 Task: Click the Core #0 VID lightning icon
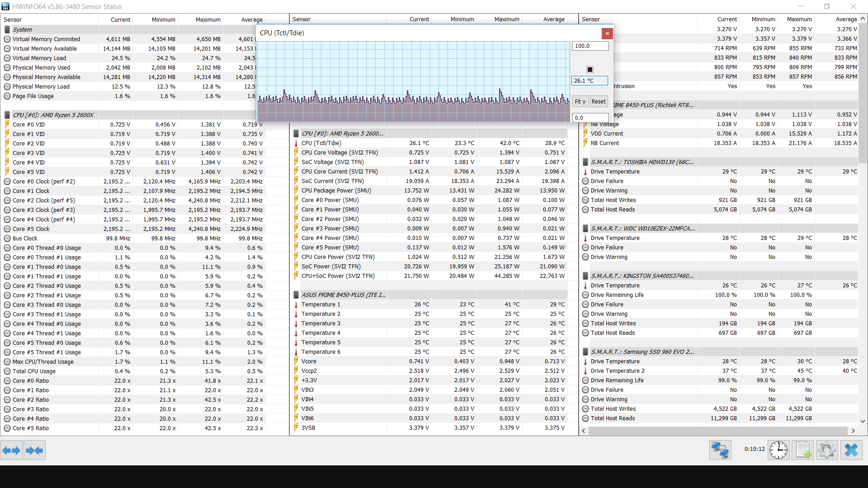(x=7, y=124)
